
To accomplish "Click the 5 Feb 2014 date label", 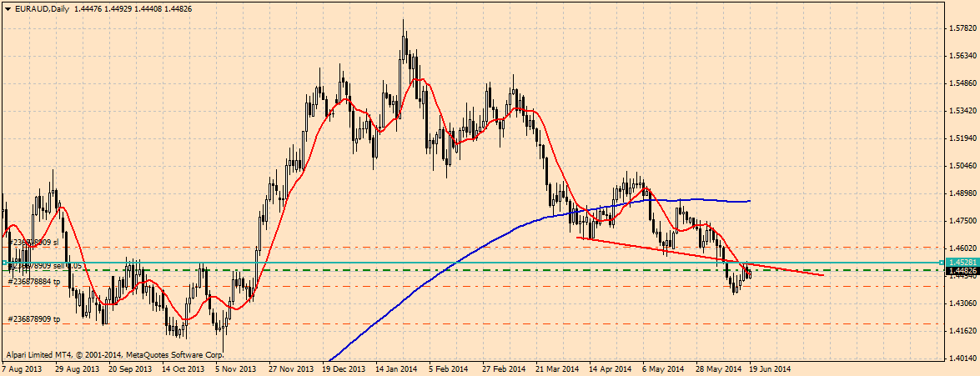I will point(448,369).
